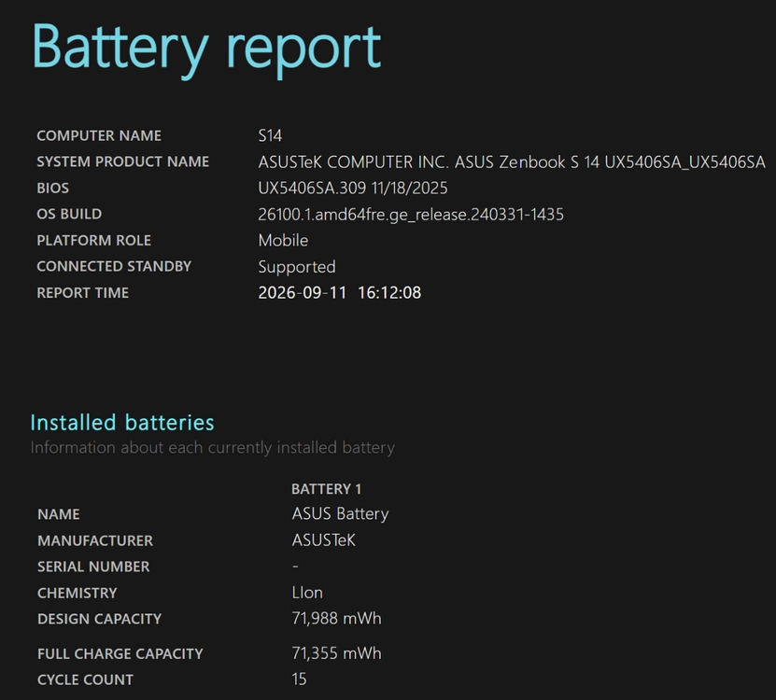Click the report time 2026-09-11 value

pos(340,293)
